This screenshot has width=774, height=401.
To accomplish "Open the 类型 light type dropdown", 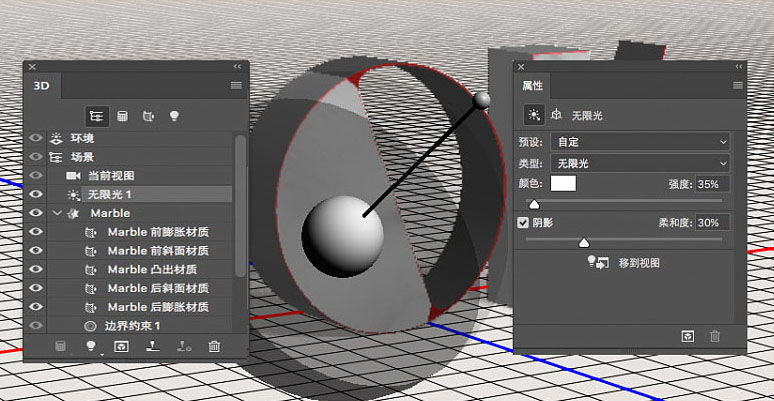I will [640, 163].
